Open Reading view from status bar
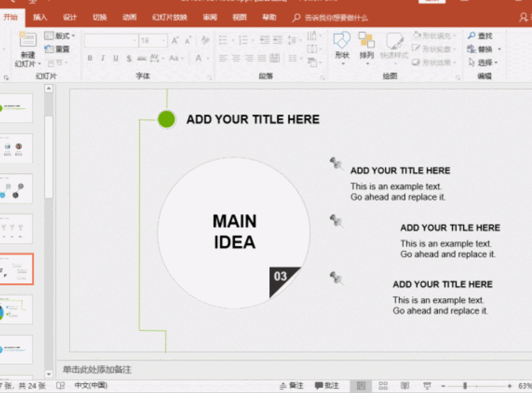The height and width of the screenshot is (393, 532). point(405,386)
